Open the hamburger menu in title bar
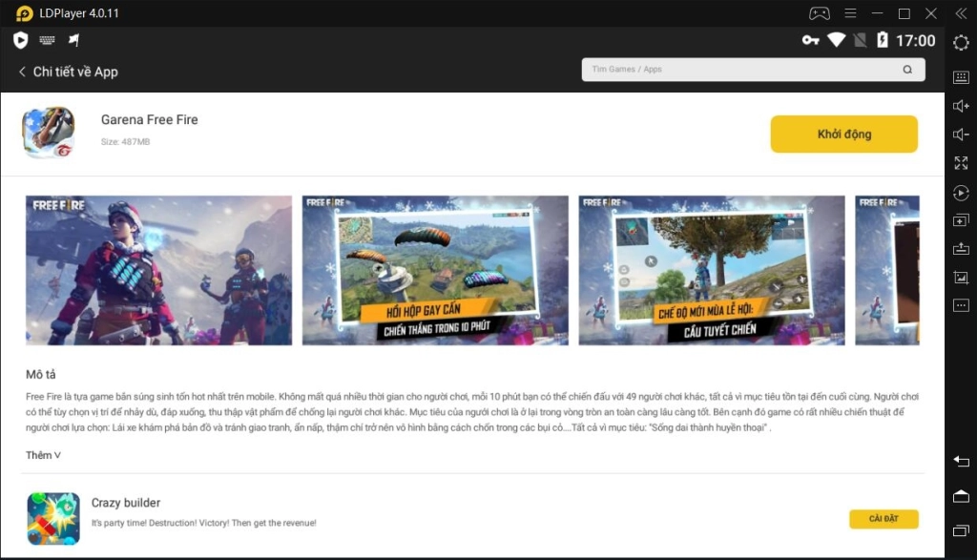 pyautogui.click(x=850, y=13)
